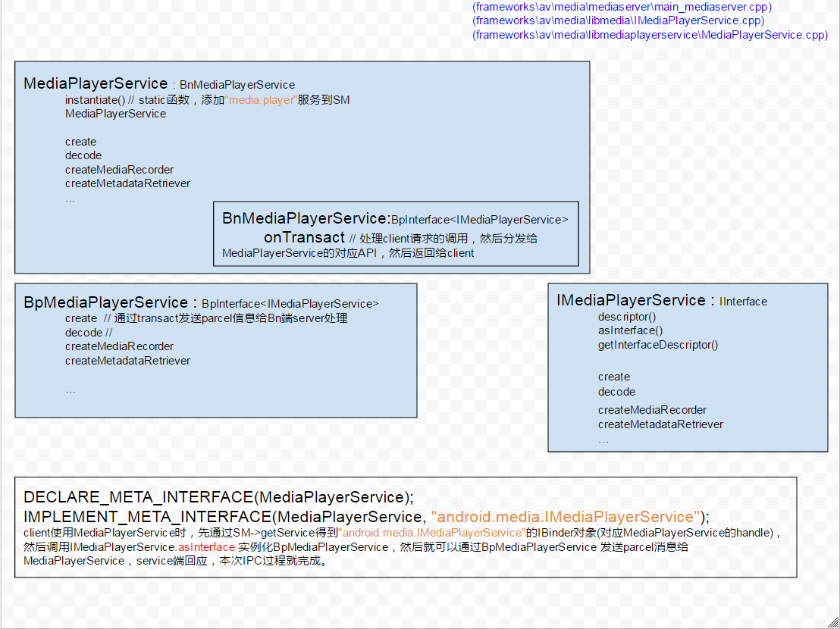
Task: Click asInterface() in IMediaPlayerService box
Action: coord(631,331)
